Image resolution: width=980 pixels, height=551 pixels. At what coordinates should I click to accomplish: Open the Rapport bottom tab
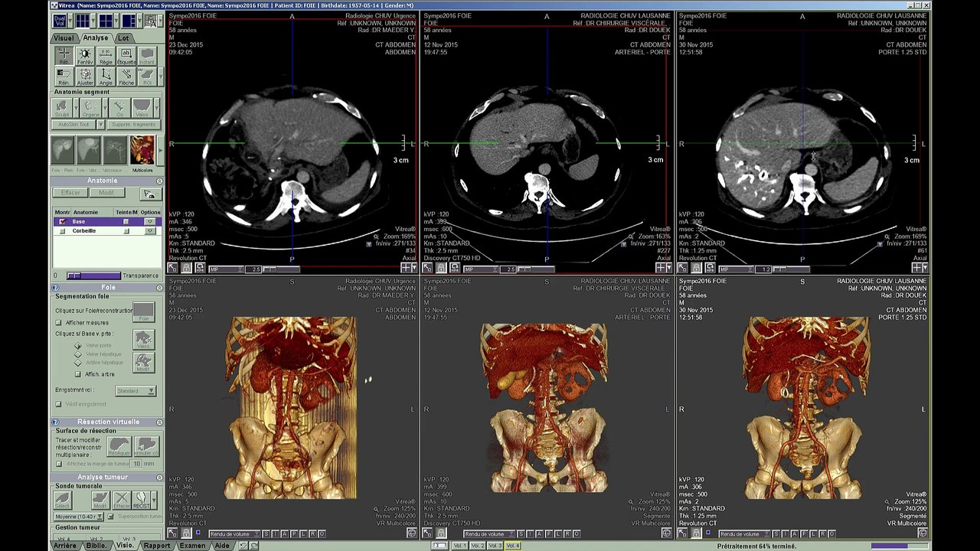157,546
